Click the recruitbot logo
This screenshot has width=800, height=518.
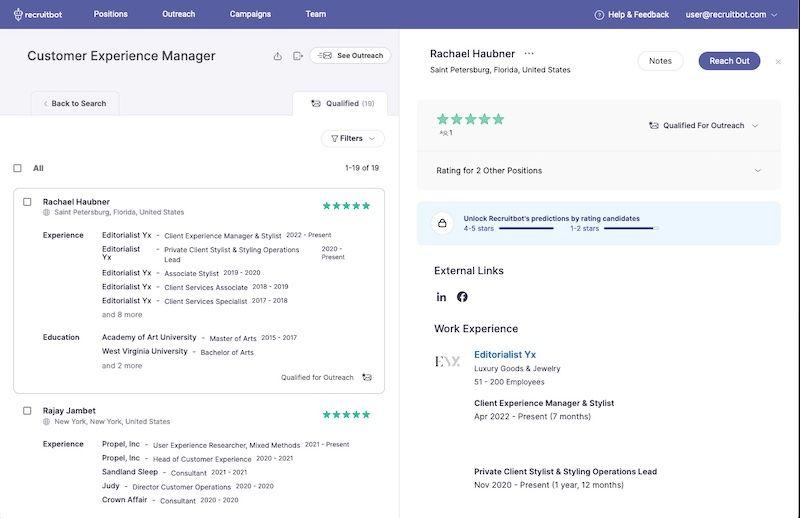pyautogui.click(x=38, y=14)
